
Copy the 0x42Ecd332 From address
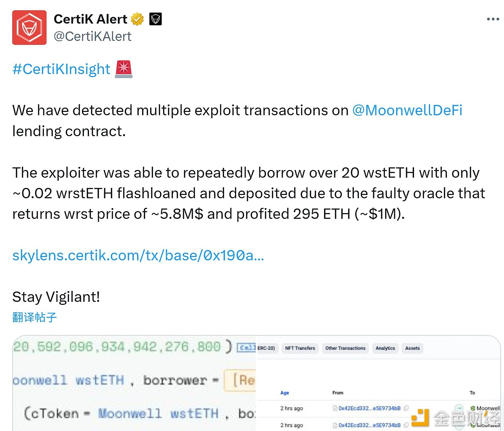407,408
